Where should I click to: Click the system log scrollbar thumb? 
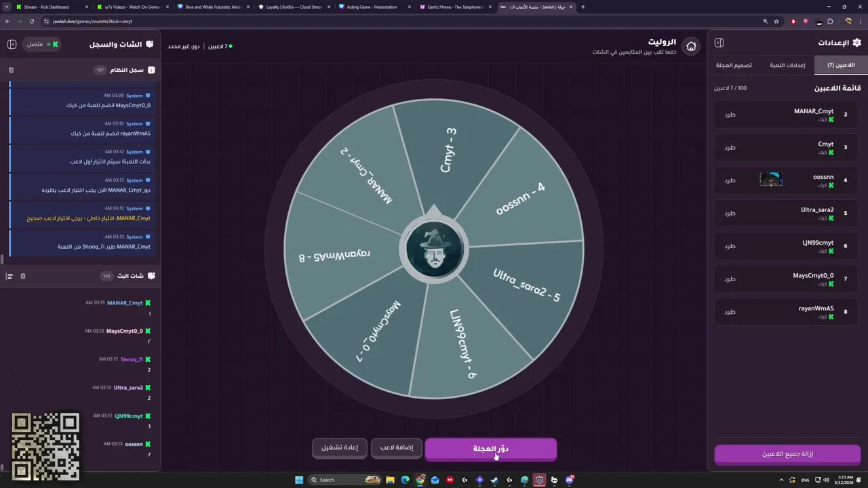click(x=2, y=260)
